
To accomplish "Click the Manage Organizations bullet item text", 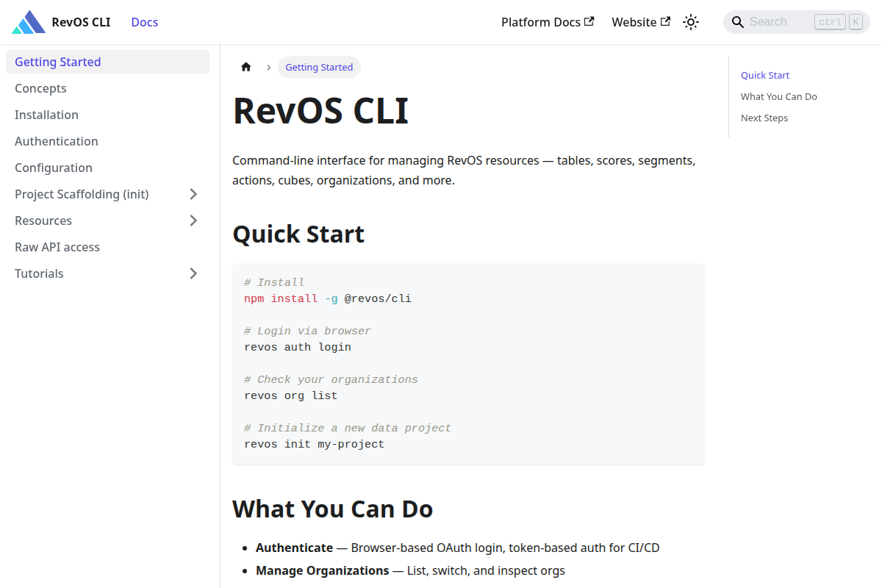I will click(411, 570).
